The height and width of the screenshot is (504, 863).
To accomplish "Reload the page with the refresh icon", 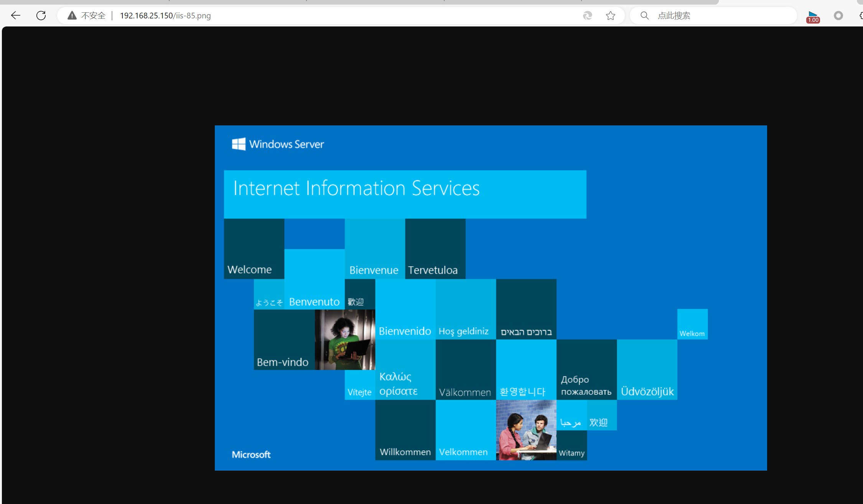I will (41, 15).
